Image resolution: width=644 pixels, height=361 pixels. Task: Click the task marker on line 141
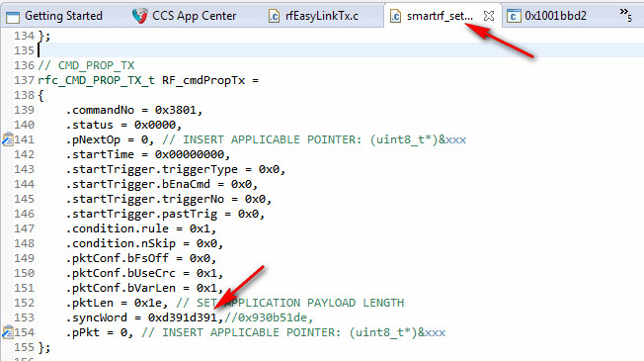click(7, 139)
